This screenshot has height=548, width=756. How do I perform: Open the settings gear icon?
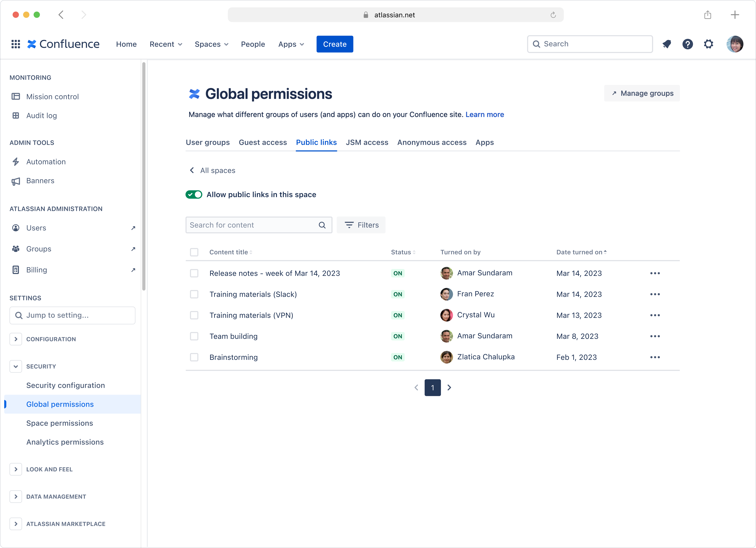pyautogui.click(x=709, y=44)
